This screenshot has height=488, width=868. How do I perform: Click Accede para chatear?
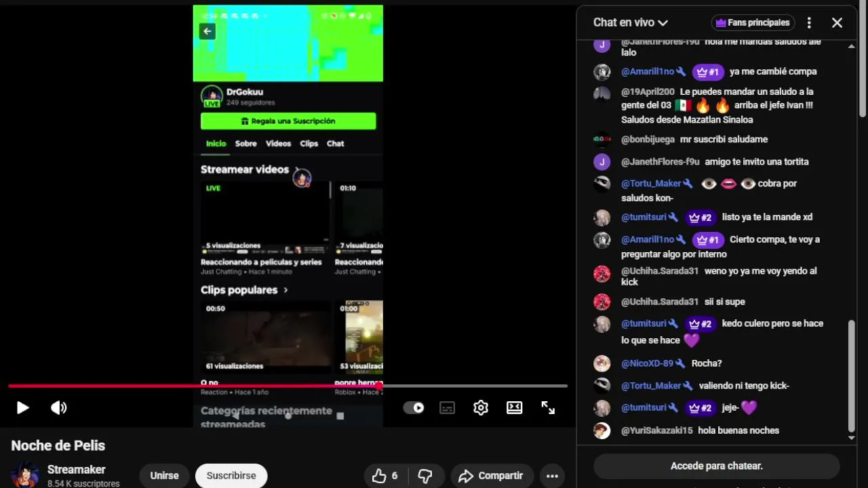point(717,466)
